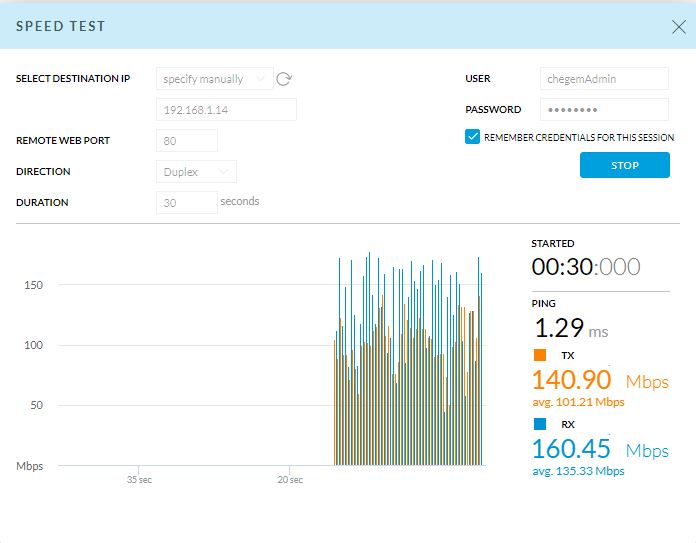Image resolution: width=696 pixels, height=543 pixels.
Task: Click the blue RX legend swatch
Action: coord(540,424)
